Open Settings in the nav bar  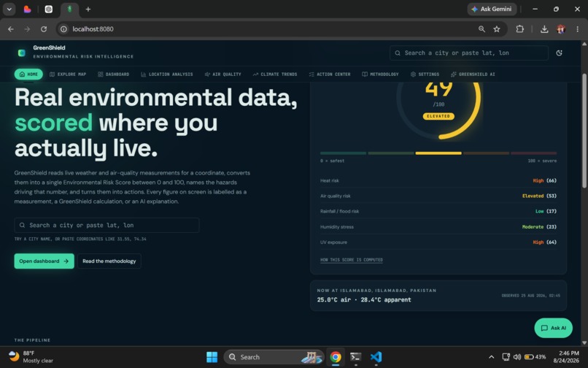click(425, 74)
